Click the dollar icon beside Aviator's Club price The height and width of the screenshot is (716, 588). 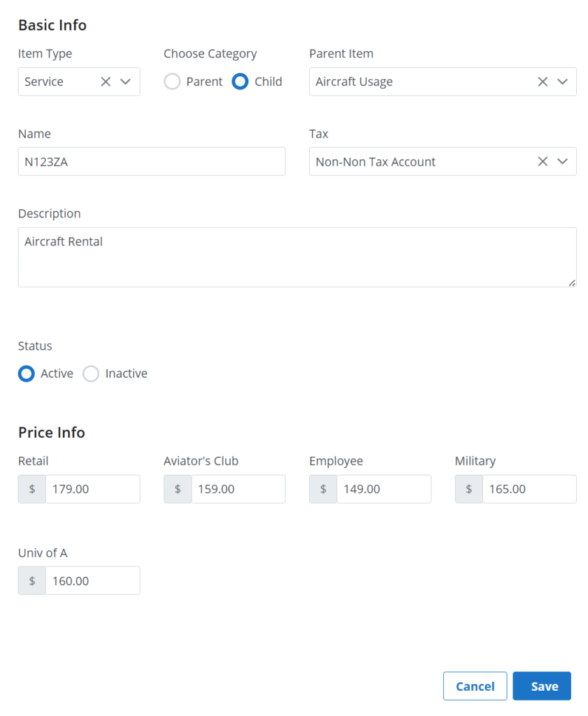178,489
